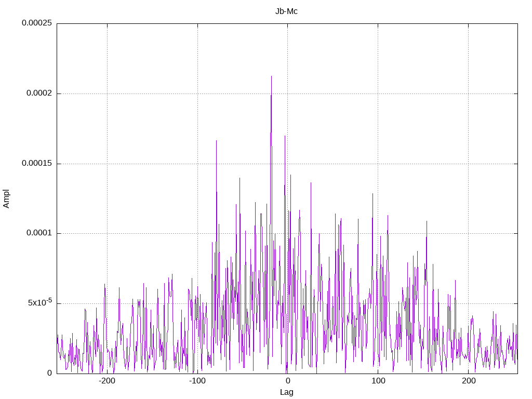Click the x-axis tick label -100

click(x=197, y=381)
